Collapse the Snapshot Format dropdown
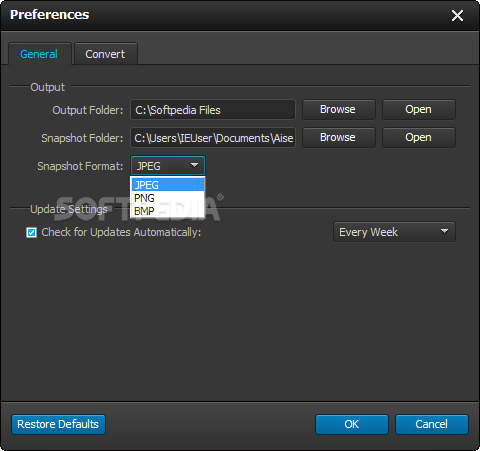Image resolution: width=480 pixels, height=451 pixels. click(x=168, y=166)
